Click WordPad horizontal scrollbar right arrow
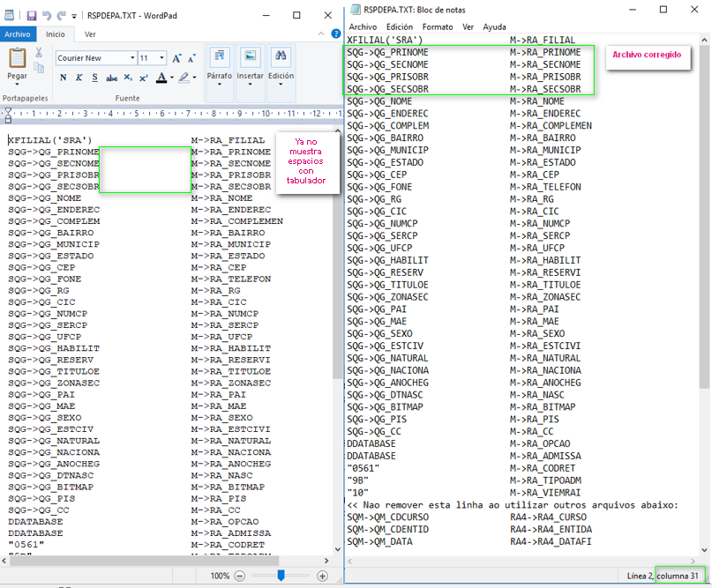The width and height of the screenshot is (712, 588). point(326,561)
